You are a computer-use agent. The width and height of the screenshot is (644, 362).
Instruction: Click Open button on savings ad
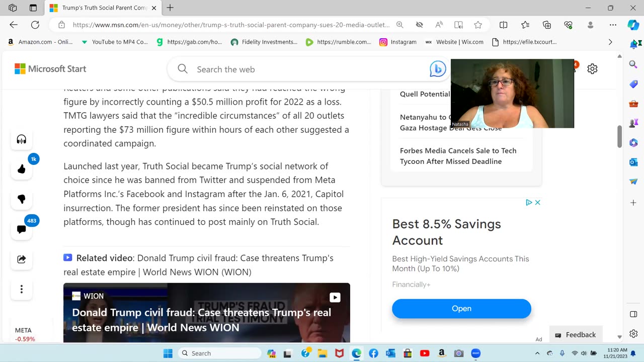[x=461, y=309]
